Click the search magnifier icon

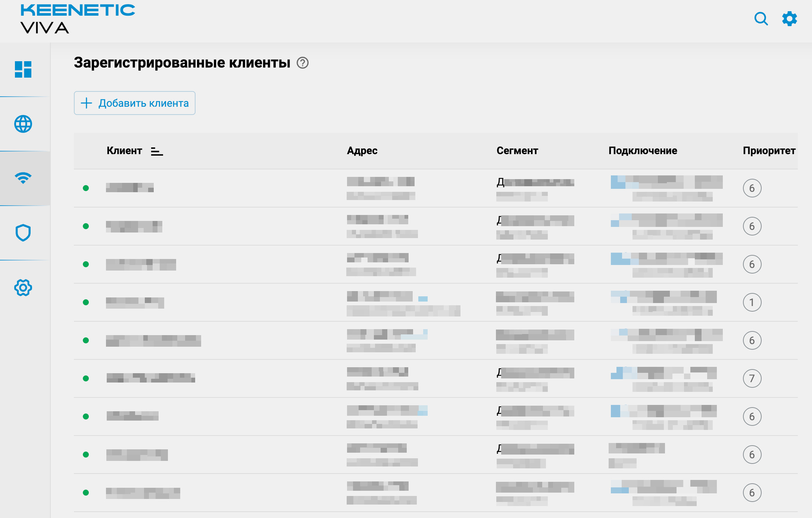(x=761, y=19)
